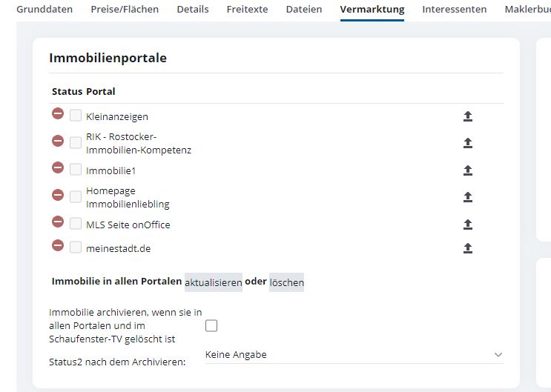Click upload icon for Kleinanzeigen portal

468,116
